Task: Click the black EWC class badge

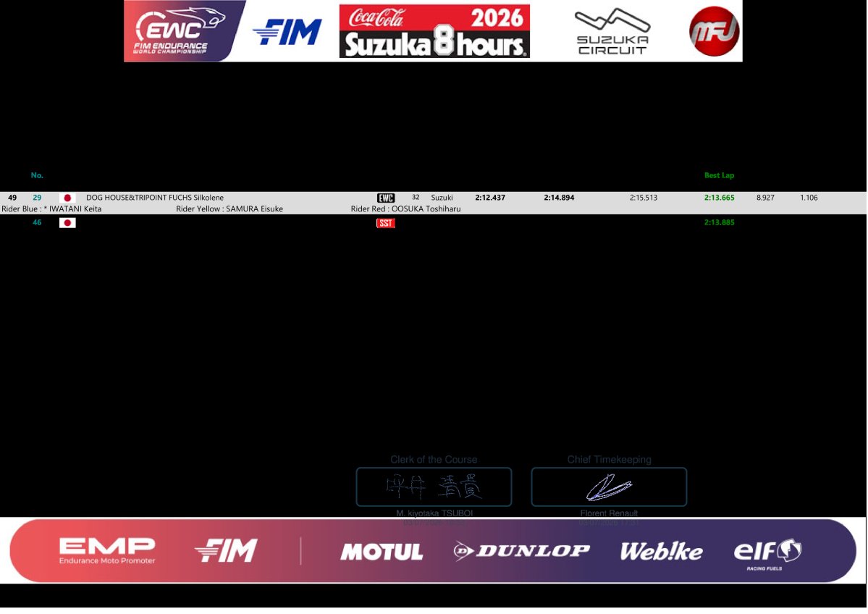Action: [x=386, y=198]
